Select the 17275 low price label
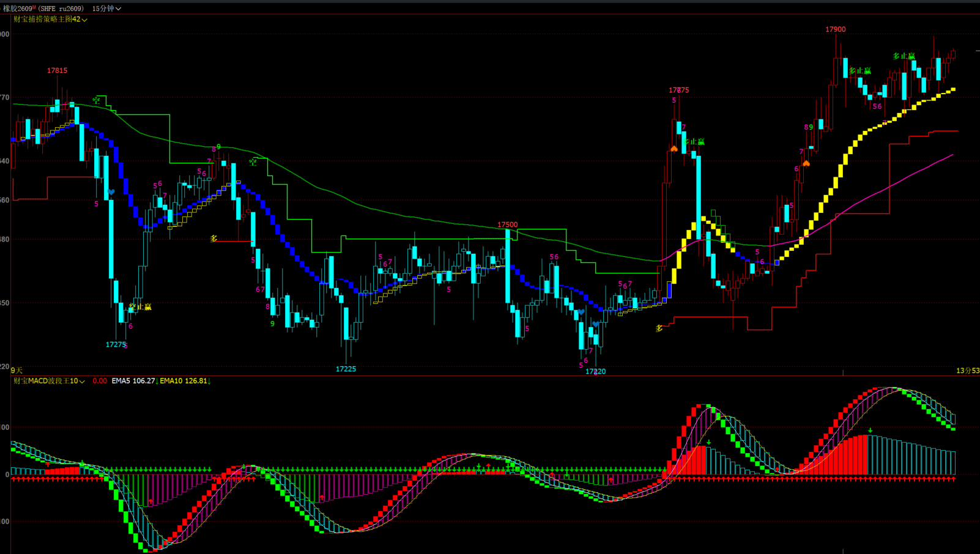The width and height of the screenshot is (980, 554). pyautogui.click(x=116, y=345)
